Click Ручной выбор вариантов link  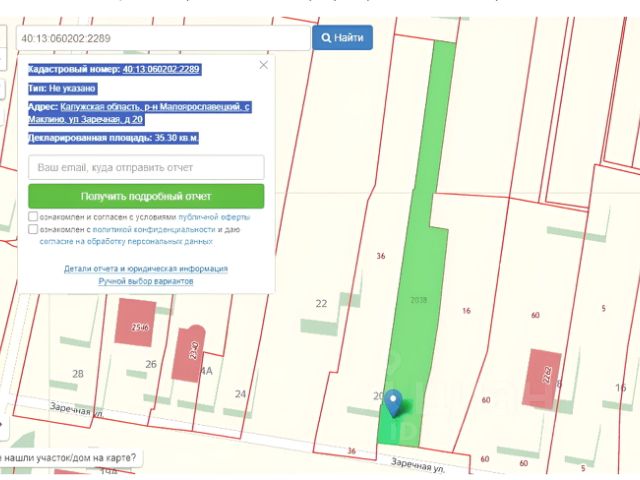click(x=146, y=281)
